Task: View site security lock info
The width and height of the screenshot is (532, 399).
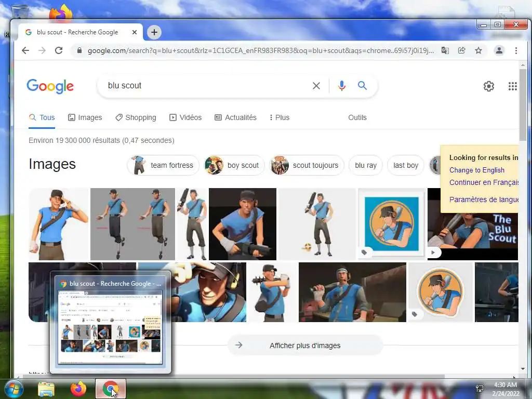Action: (x=79, y=50)
